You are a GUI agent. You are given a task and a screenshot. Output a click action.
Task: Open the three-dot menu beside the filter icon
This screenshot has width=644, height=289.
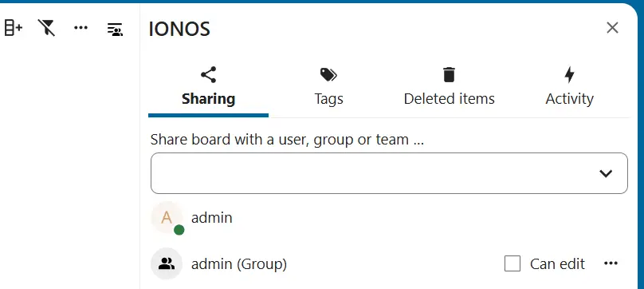pyautogui.click(x=80, y=28)
